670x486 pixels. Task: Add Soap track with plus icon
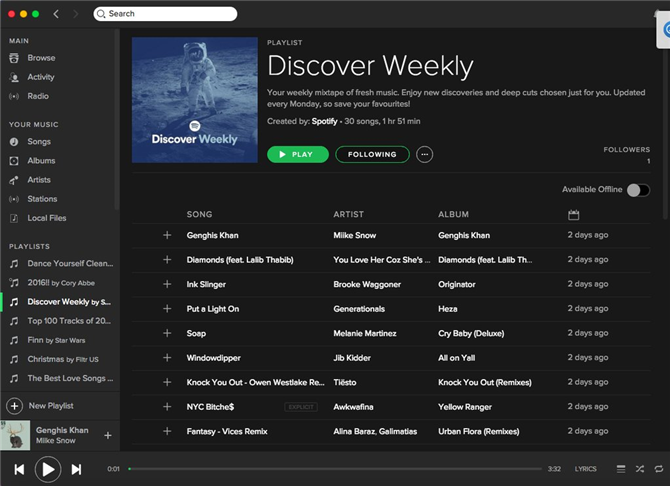(x=167, y=333)
